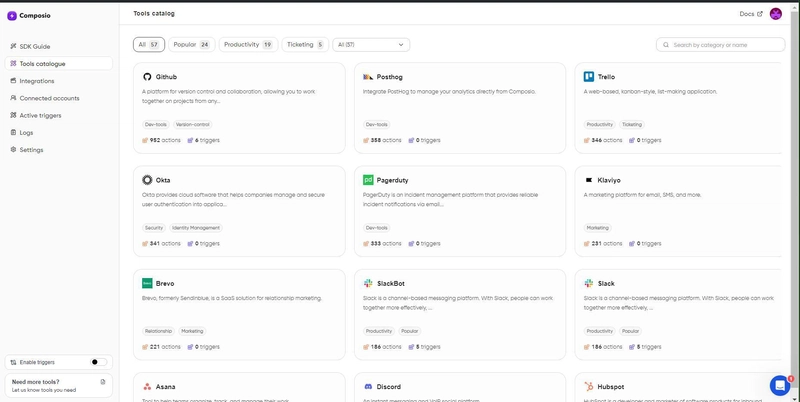The height and width of the screenshot is (402, 800).
Task: Click the Need more tools card
Action: tap(59, 386)
